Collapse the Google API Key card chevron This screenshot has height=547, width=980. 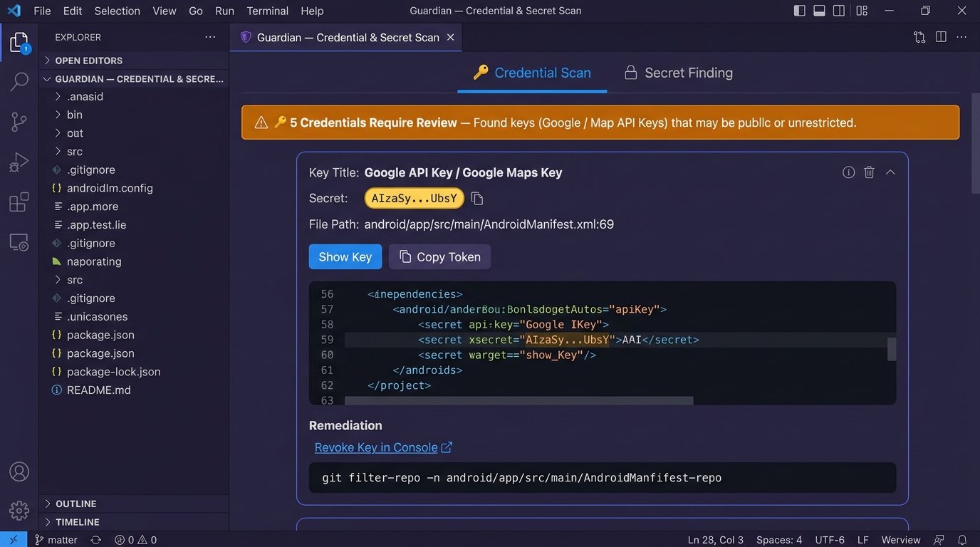[890, 172]
